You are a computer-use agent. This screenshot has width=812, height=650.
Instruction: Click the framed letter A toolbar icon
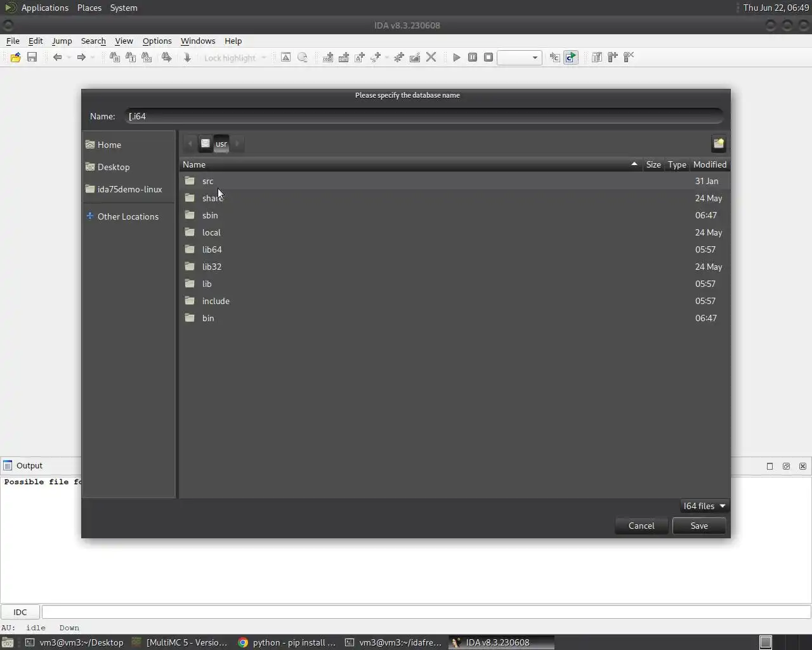coord(285,57)
